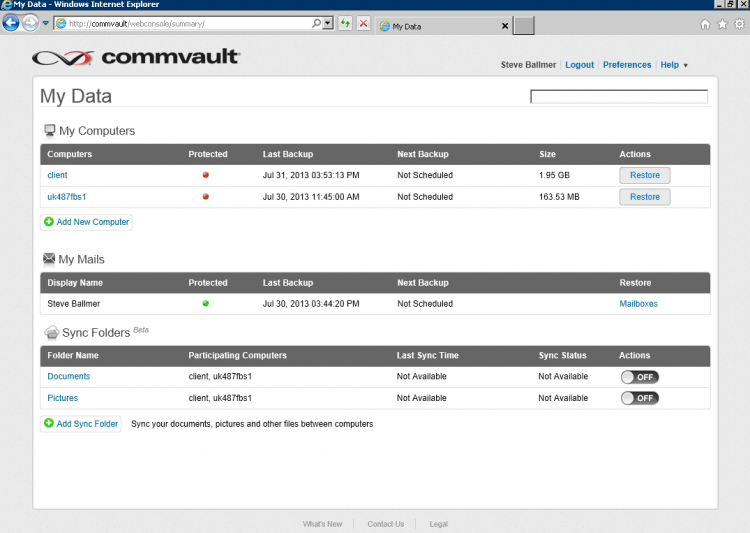Click the Display Name column header
The height and width of the screenshot is (533, 750).
(x=75, y=283)
